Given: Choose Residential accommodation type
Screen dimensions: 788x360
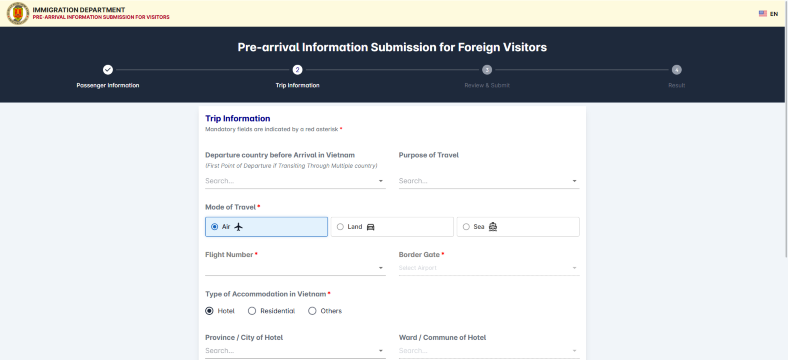Looking at the screenshot, I should pos(252,311).
